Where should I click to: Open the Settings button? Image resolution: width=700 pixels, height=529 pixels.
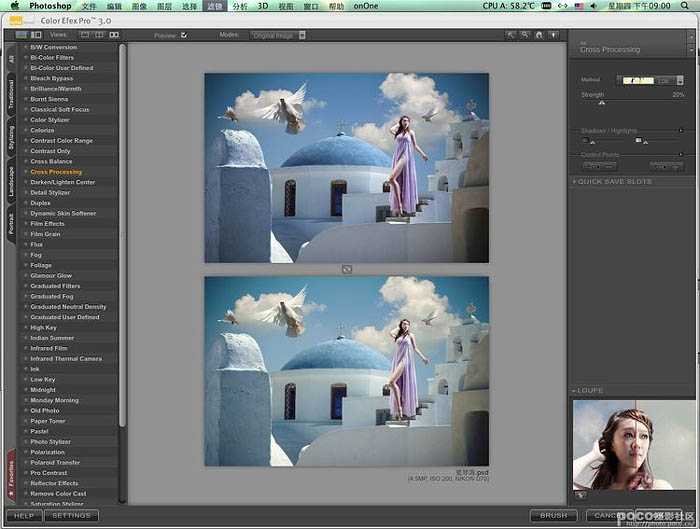click(71, 516)
